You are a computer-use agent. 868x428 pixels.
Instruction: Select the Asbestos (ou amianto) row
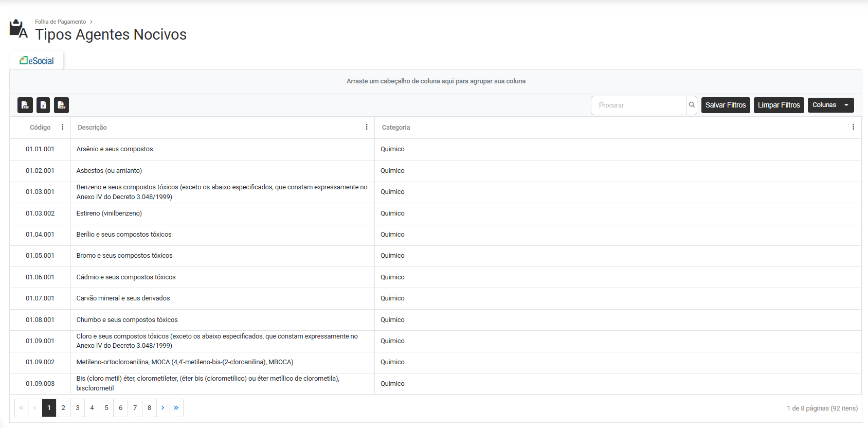(x=109, y=171)
